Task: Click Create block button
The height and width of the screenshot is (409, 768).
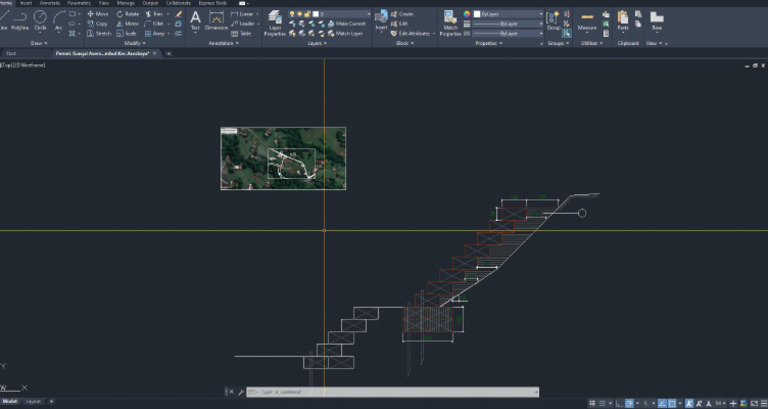Action: (402, 14)
